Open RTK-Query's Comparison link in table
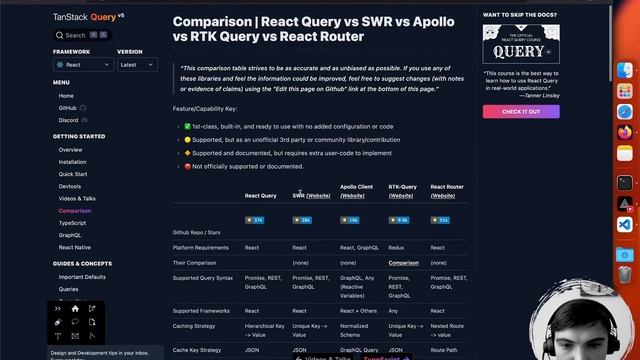 pos(403,263)
